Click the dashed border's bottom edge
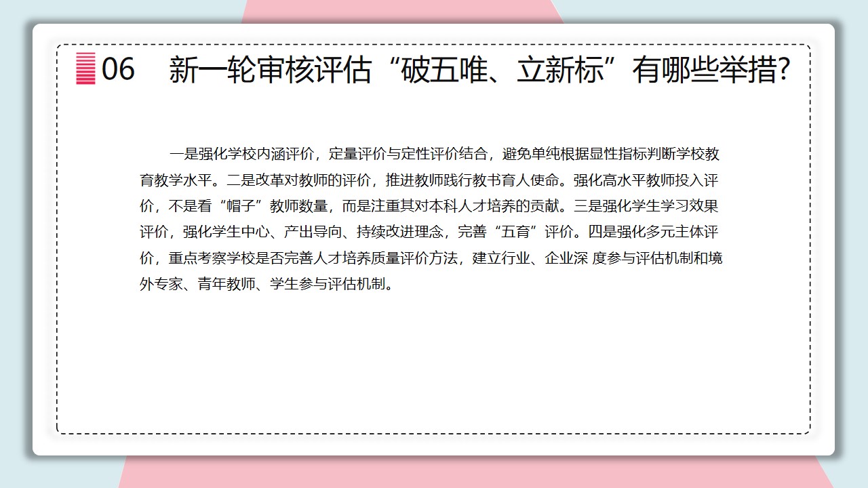 pos(434,432)
